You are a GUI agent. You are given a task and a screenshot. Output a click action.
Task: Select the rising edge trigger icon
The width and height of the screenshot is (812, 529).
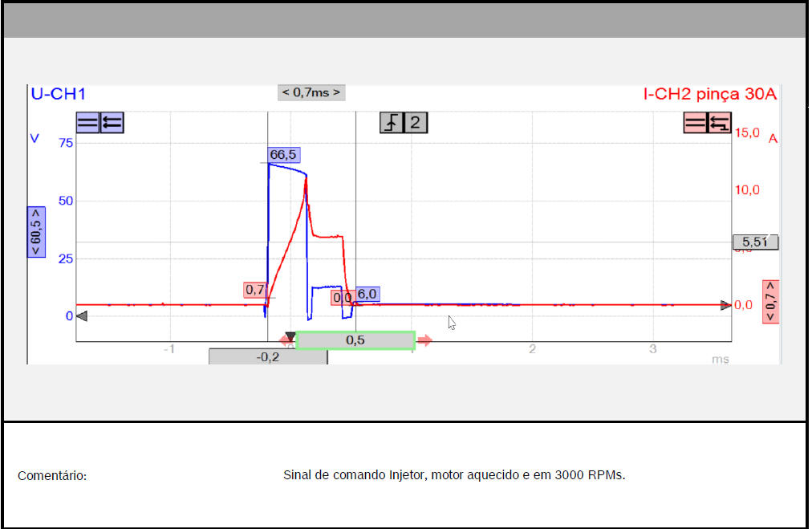tap(391, 123)
